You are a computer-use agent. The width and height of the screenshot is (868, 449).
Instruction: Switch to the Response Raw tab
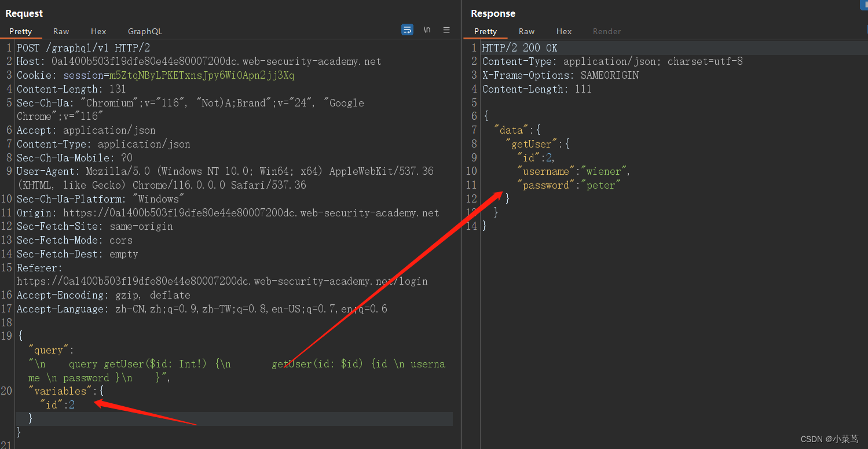[526, 31]
